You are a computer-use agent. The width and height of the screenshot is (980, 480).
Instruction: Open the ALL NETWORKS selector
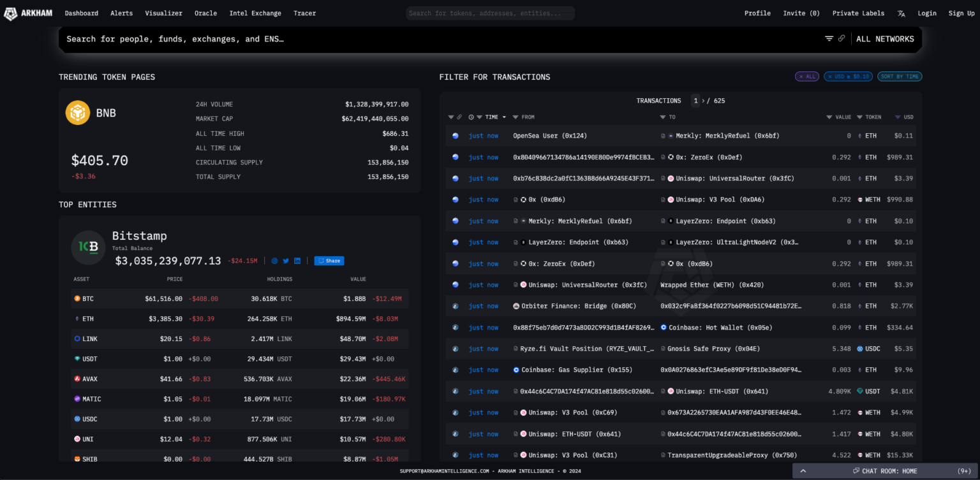click(x=884, y=39)
